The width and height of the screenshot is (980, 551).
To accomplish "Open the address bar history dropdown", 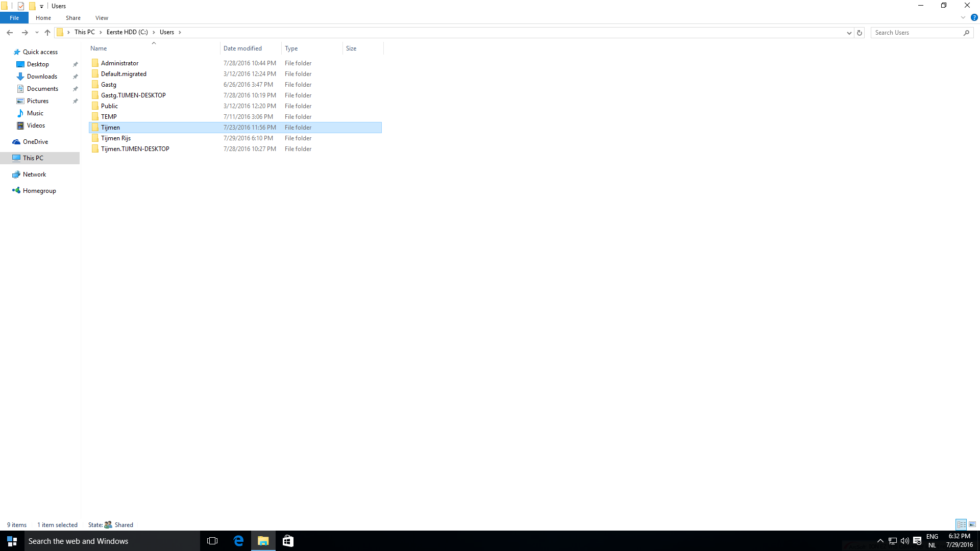I will point(849,33).
